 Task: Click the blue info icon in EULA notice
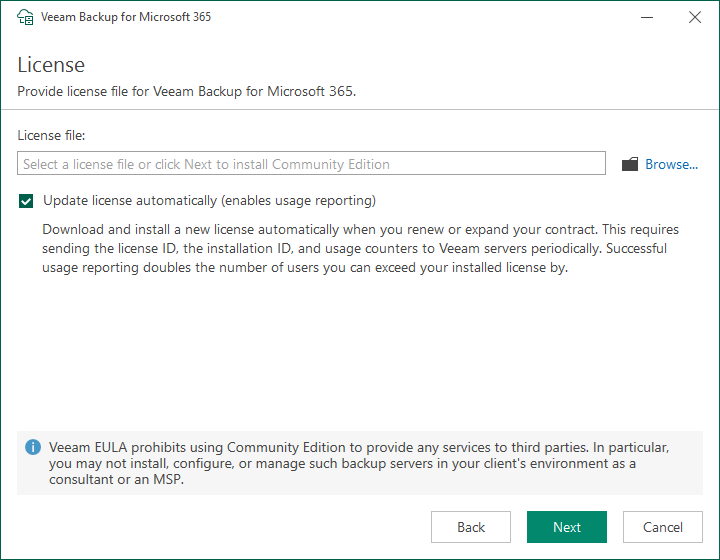pos(33,447)
